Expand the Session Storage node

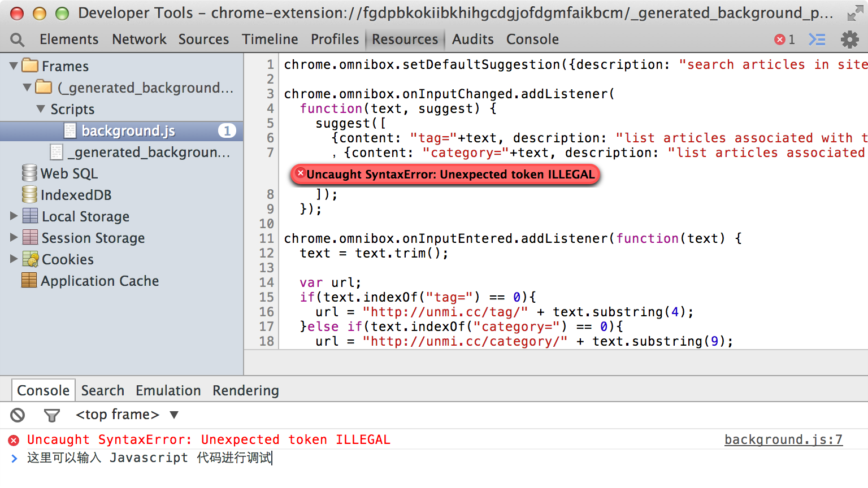pos(14,238)
